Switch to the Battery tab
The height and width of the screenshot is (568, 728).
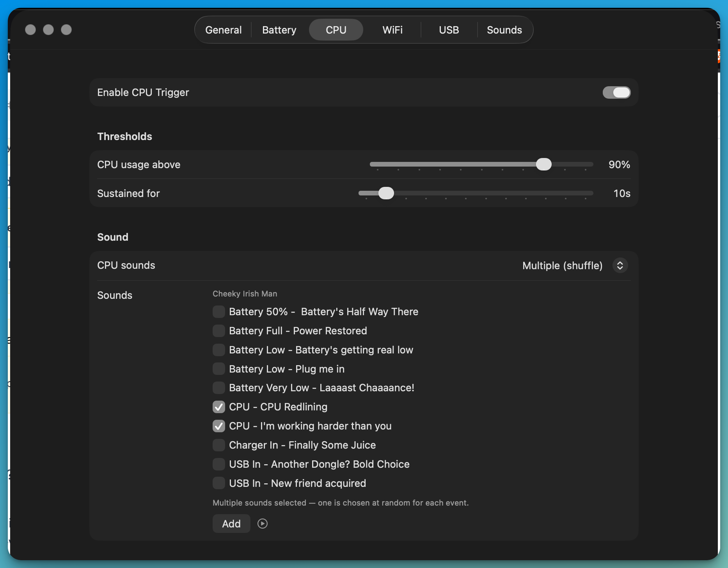click(x=279, y=30)
